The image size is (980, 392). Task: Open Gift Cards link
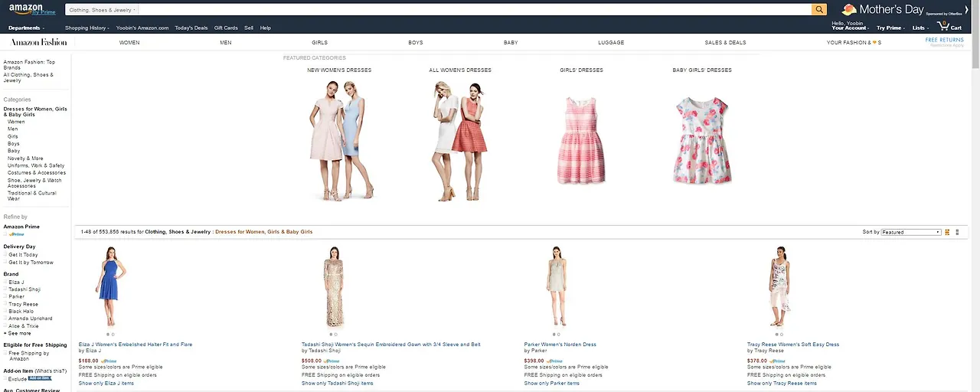(226, 28)
